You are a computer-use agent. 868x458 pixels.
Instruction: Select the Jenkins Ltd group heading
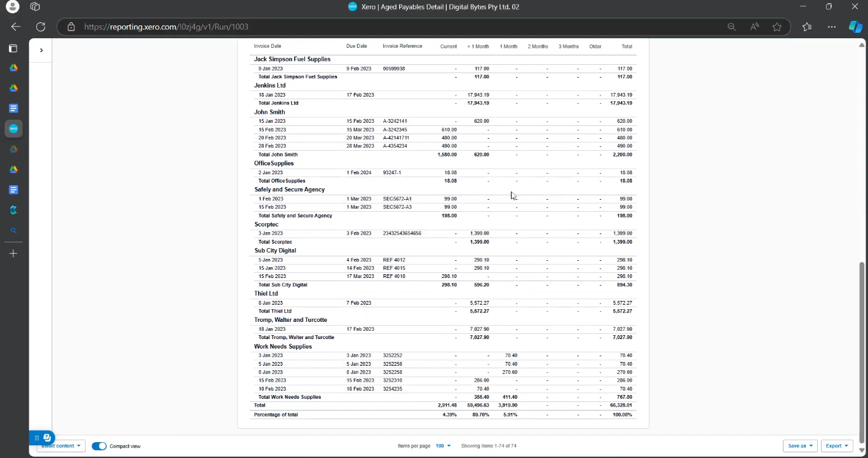point(270,85)
